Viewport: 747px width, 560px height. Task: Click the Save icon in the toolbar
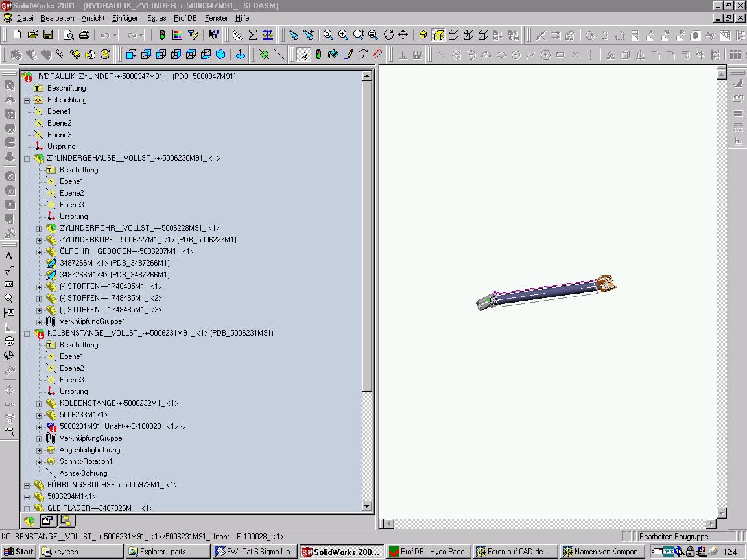(47, 35)
